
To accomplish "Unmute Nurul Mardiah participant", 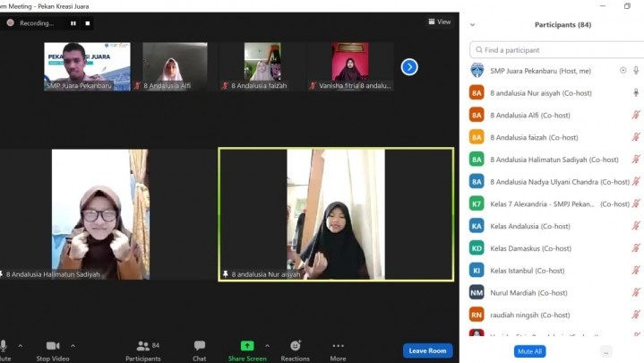I will 636,293.
